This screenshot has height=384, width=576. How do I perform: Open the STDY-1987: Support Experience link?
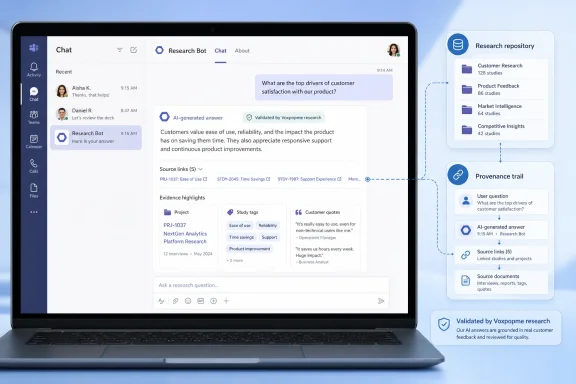(x=309, y=179)
